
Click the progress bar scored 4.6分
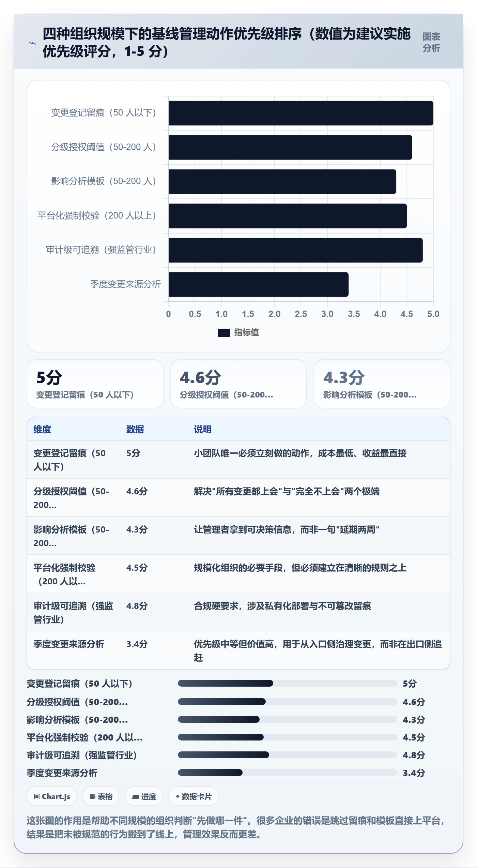(288, 702)
